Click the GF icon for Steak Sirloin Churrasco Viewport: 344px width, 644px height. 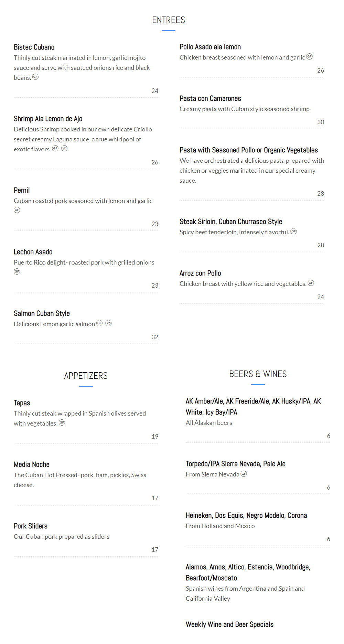[x=293, y=231]
